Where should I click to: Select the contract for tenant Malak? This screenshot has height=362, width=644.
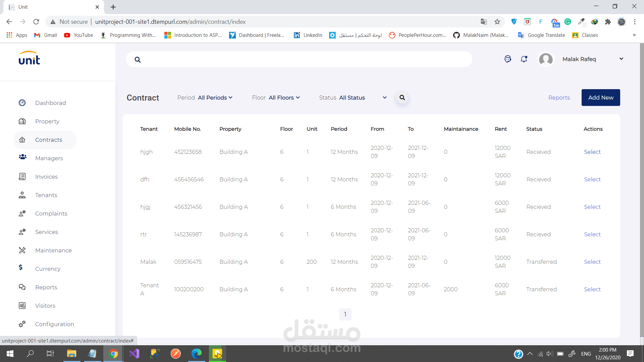(592, 262)
